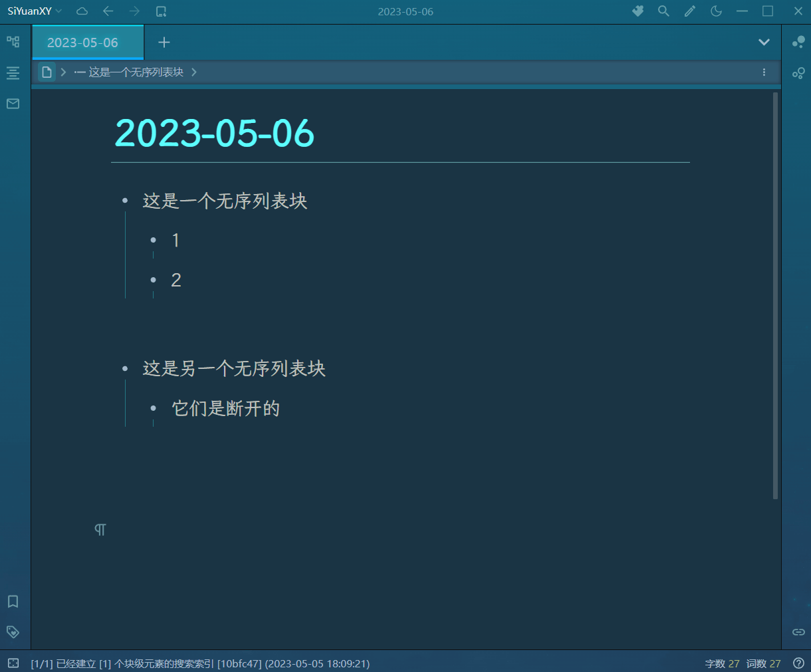This screenshot has height=672, width=811.
Task: Click the chevron after the breadcrumb document icon
Action: pyautogui.click(x=63, y=72)
